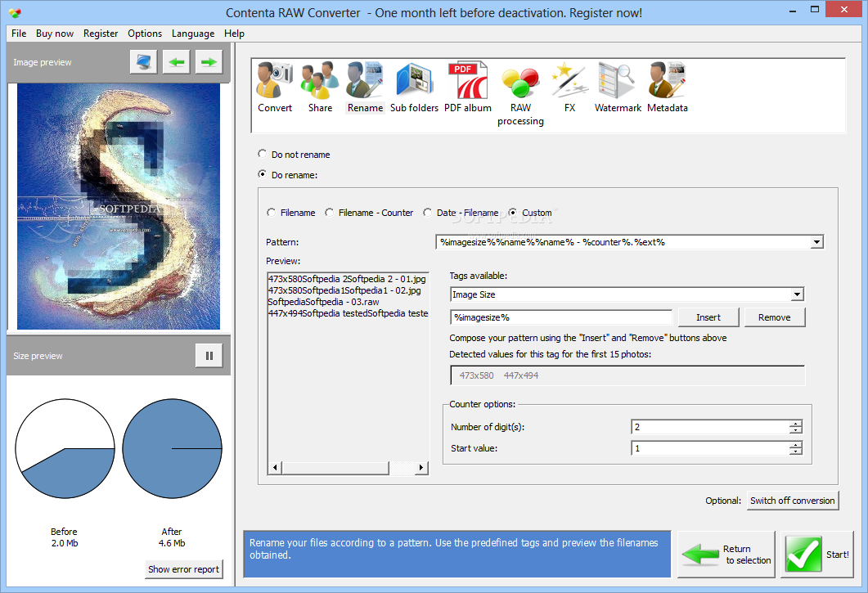Open the Share step icon
This screenshot has width=868, height=593.
tap(320, 88)
